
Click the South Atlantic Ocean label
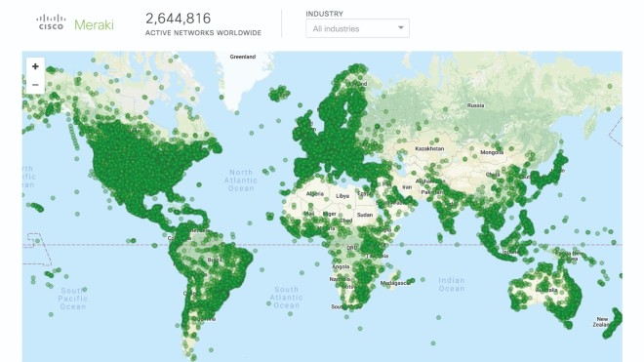point(286,298)
